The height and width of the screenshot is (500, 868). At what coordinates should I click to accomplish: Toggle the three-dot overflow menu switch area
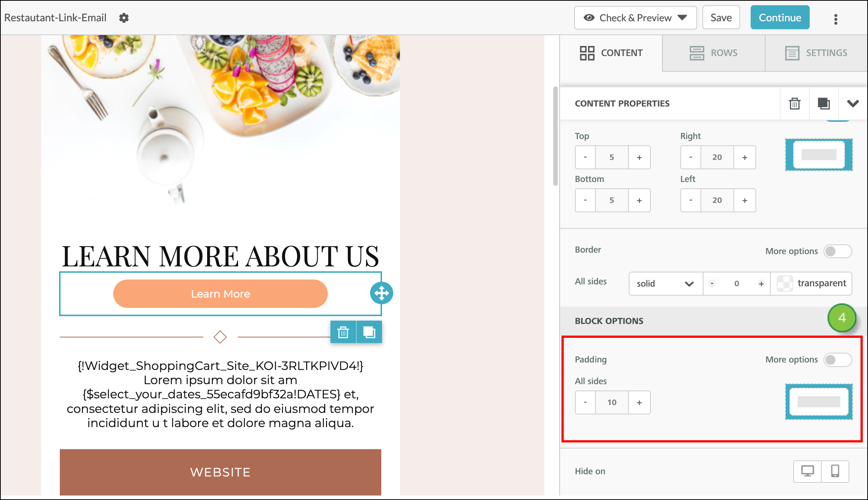pyautogui.click(x=836, y=19)
